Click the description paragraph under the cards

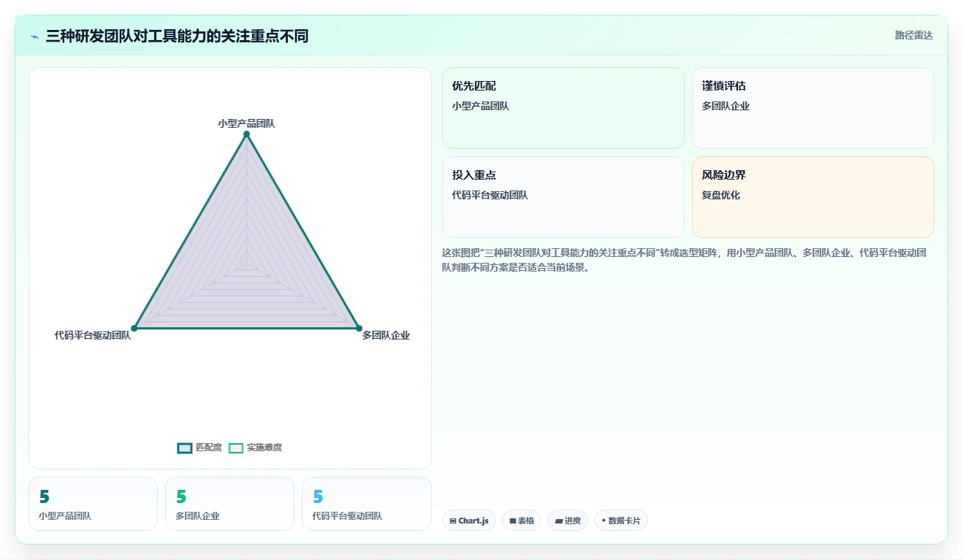685,260
